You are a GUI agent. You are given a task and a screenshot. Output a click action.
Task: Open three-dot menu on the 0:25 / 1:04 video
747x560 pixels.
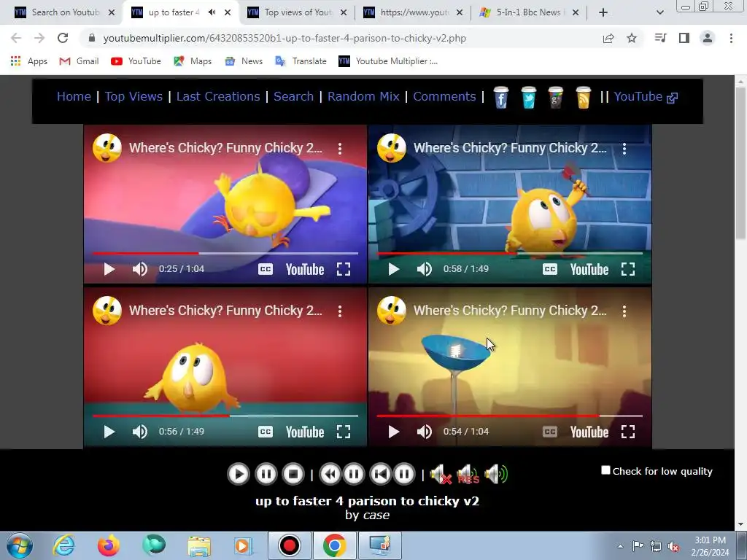(340, 149)
